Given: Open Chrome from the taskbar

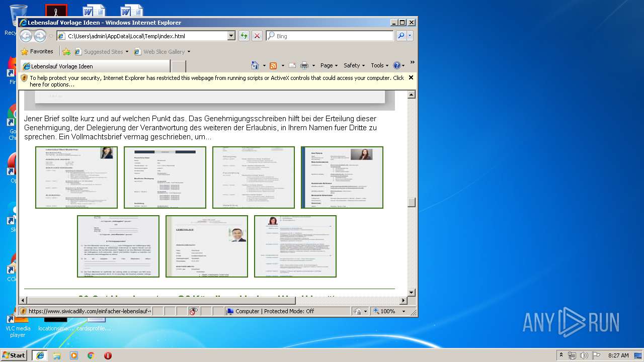Looking at the screenshot, I should coord(91,355).
